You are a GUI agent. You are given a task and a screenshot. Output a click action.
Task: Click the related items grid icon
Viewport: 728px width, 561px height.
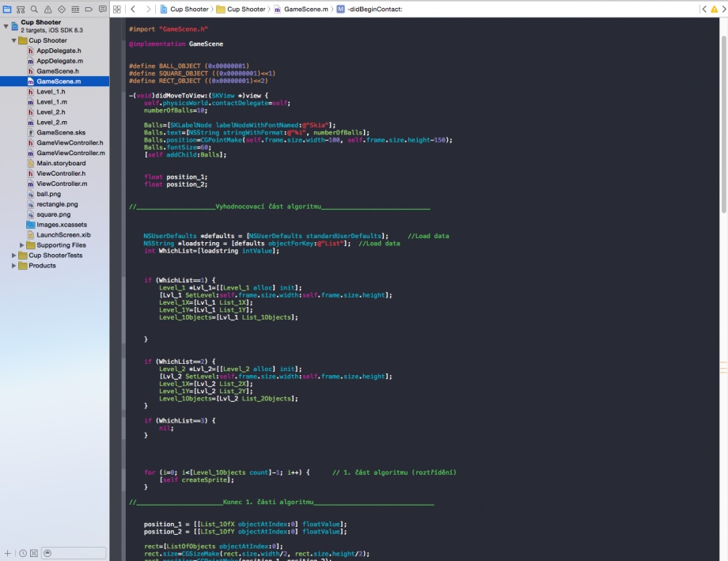(117, 9)
